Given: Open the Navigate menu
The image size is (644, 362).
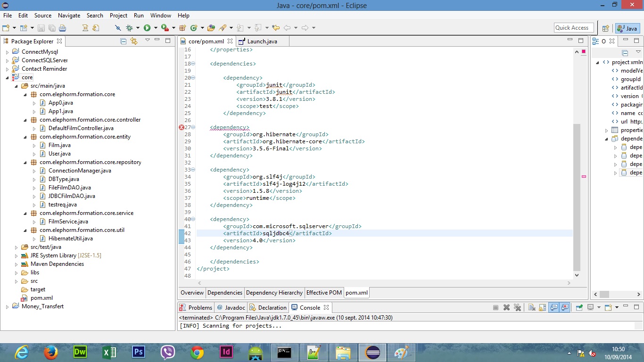Looking at the screenshot, I should click(x=69, y=16).
